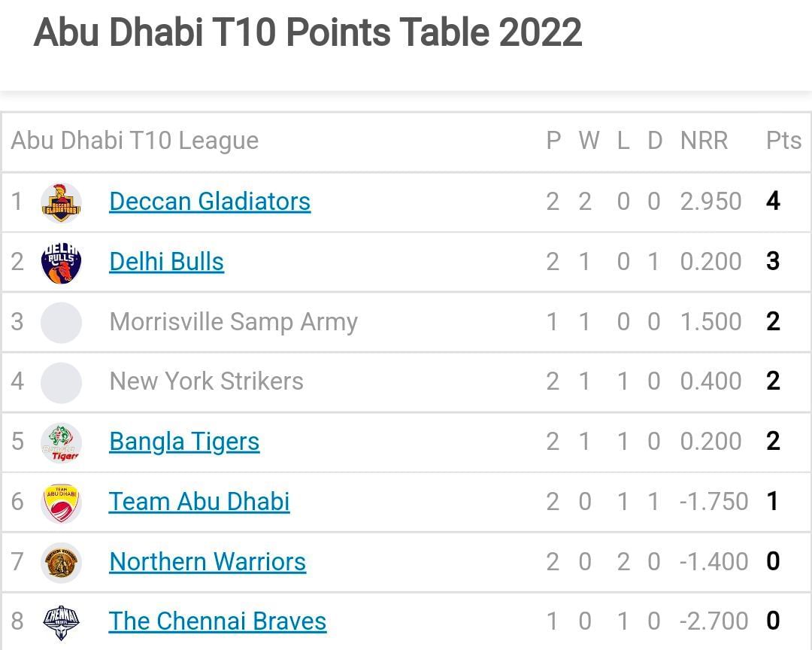Click the W (Wins) column header
Viewport: 812px width, 650px height.
589,141
